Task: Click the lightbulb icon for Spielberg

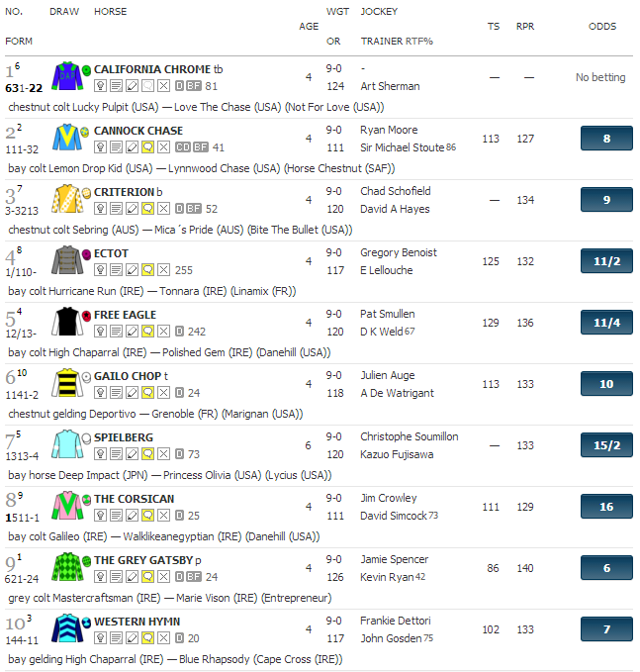Action: point(100,454)
